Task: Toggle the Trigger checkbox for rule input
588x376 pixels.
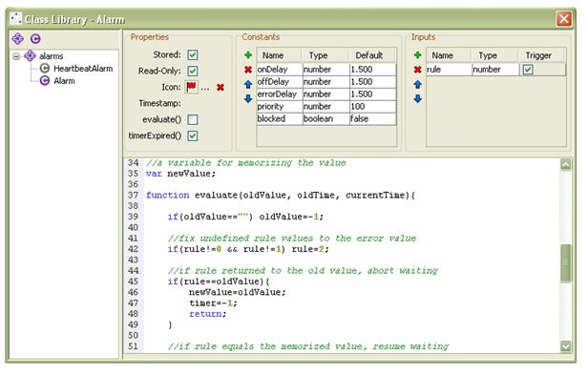Action: (528, 70)
